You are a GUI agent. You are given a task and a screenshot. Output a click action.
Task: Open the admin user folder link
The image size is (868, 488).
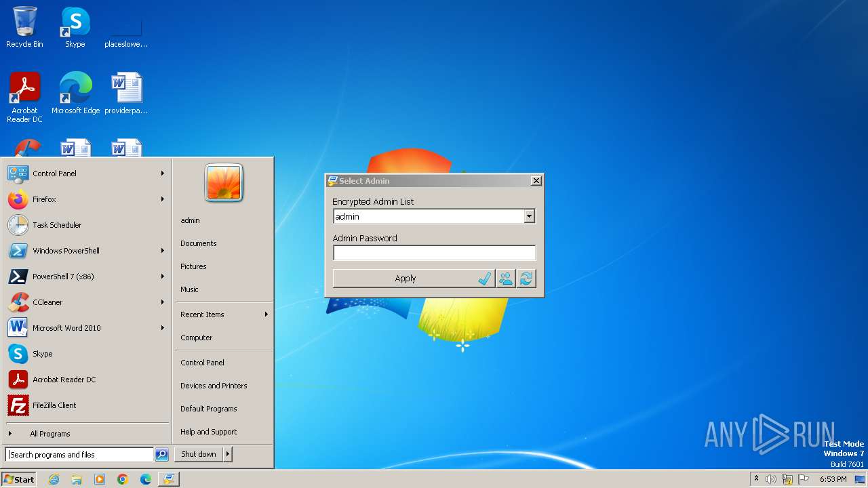click(x=190, y=220)
